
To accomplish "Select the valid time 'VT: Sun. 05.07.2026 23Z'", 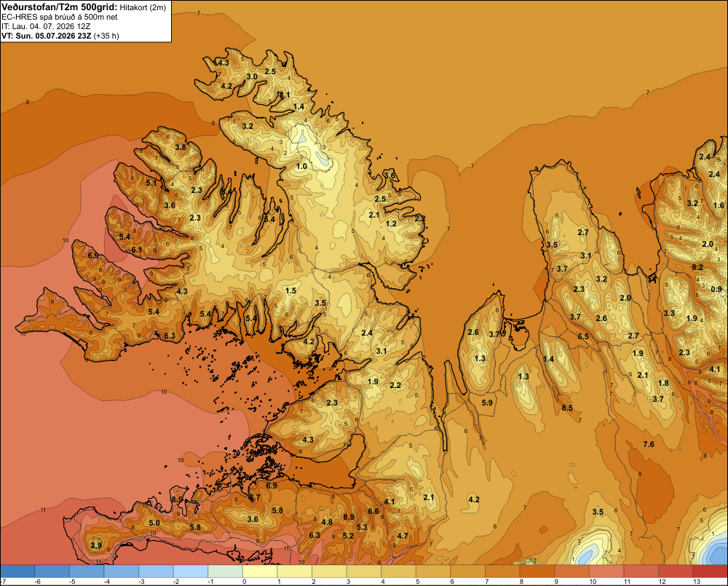I will click(x=47, y=36).
